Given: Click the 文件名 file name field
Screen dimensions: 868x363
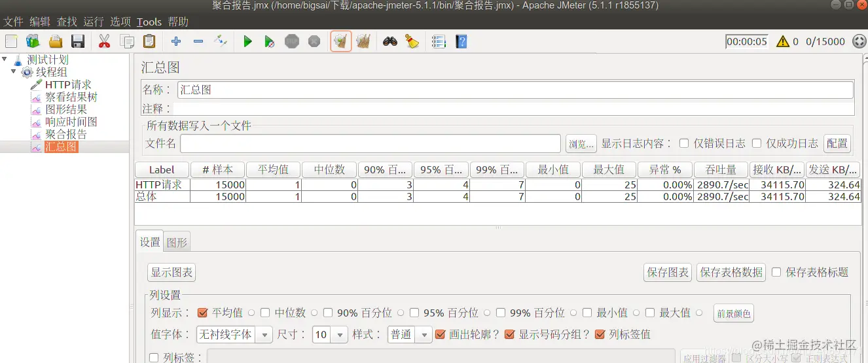Looking at the screenshot, I should (371, 143).
